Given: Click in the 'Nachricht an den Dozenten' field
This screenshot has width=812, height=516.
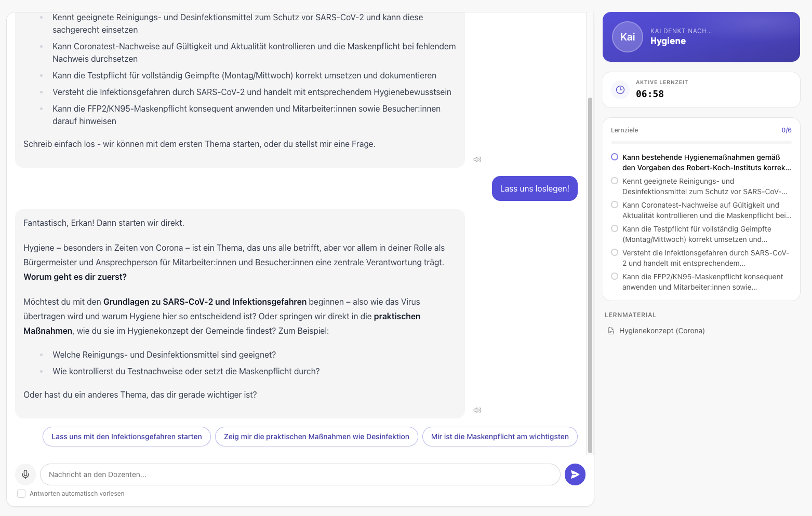Looking at the screenshot, I should [x=300, y=474].
